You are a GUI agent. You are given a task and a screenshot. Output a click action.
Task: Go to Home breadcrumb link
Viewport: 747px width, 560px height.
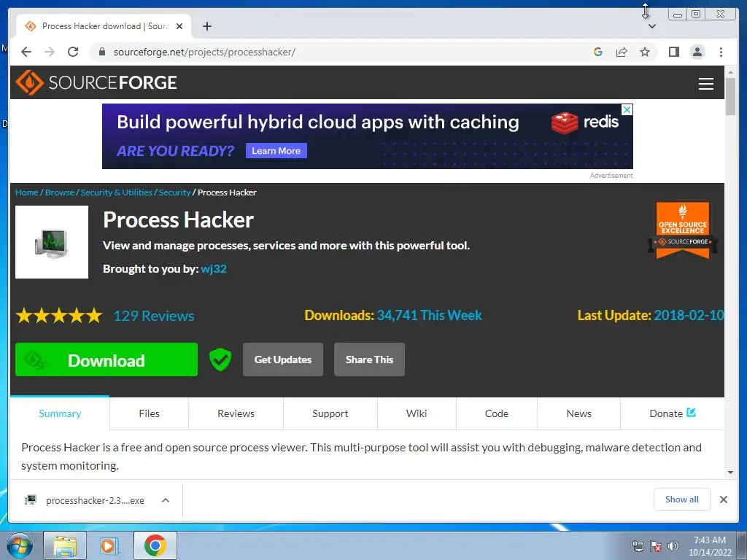[x=27, y=192]
